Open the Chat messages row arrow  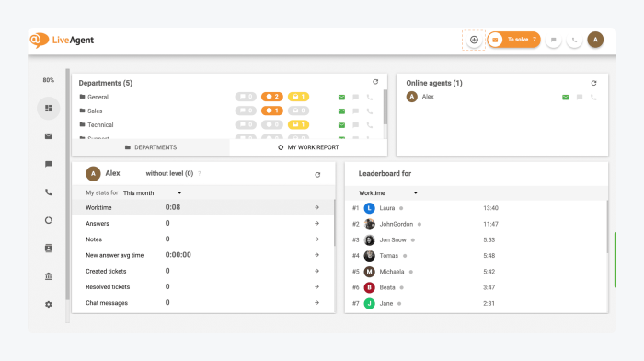[316, 303]
